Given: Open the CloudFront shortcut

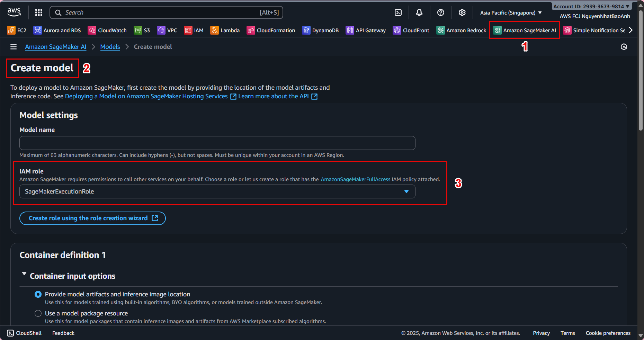Looking at the screenshot, I should (411, 30).
